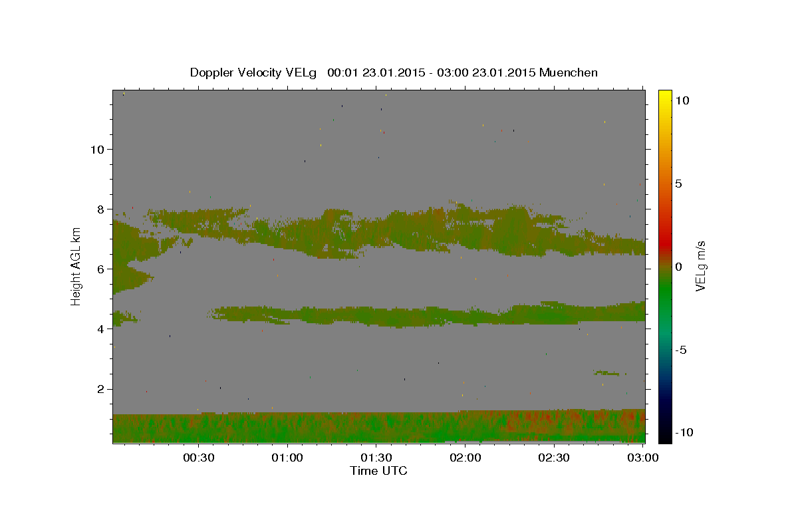The width and height of the screenshot is (798, 532).
Task: Click the boundary layer signal below 1 km at 01:00
Action: tap(287, 429)
